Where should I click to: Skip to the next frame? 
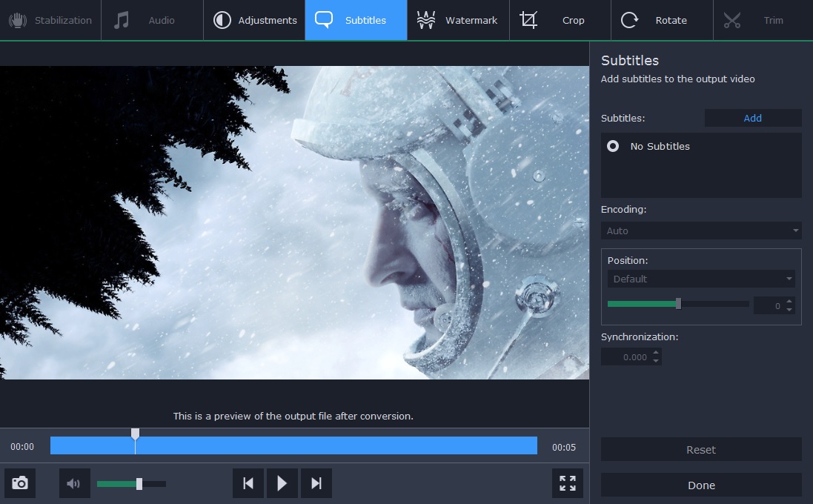pos(316,484)
